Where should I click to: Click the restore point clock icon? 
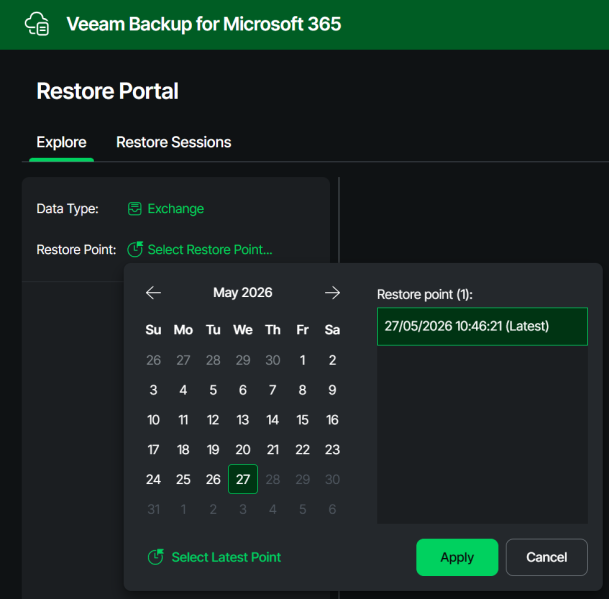135,249
